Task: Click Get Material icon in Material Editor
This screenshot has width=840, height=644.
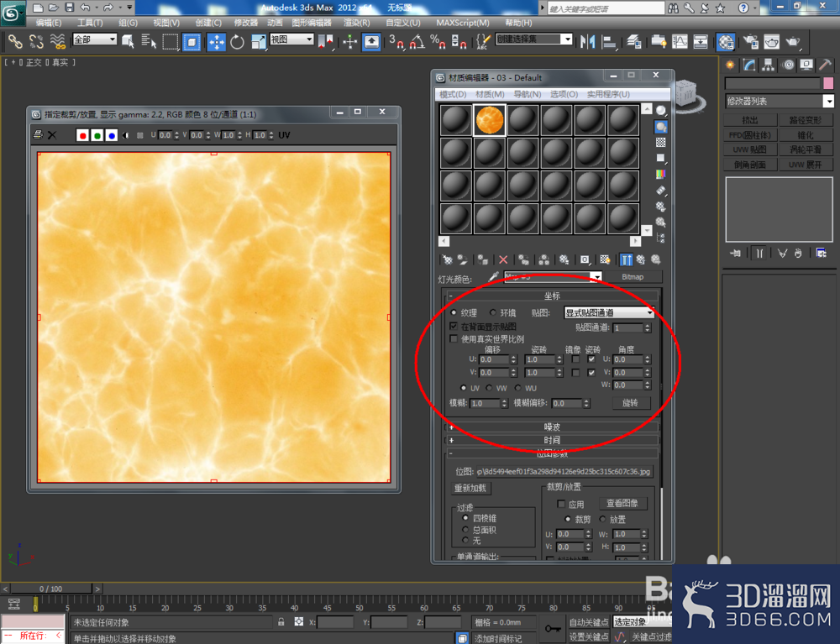Action: [x=448, y=259]
